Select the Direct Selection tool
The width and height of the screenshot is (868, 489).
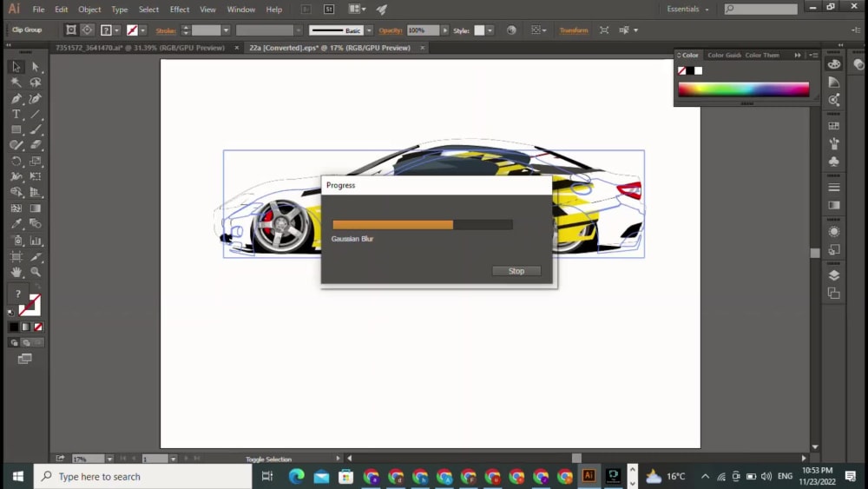pos(36,67)
